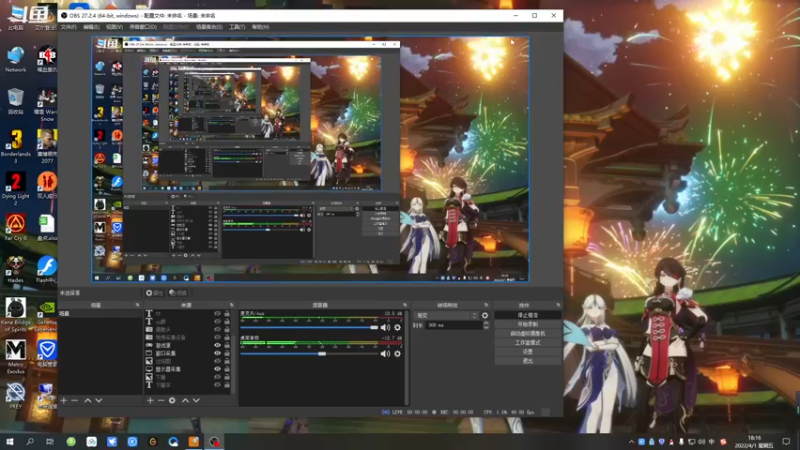Open Windows Start menu
Viewport: 800px width, 450px height.
tap(10, 441)
